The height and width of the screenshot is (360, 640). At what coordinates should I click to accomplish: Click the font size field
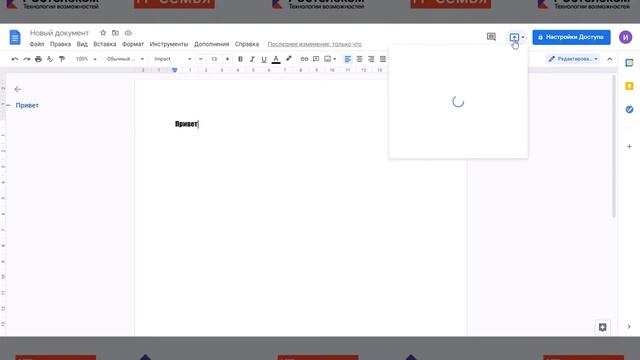point(214,59)
